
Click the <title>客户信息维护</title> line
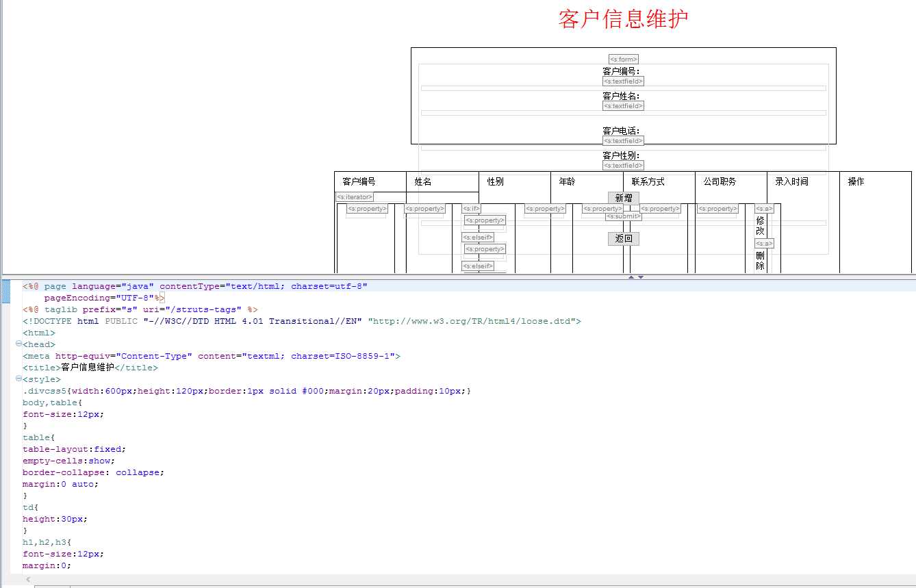pos(90,368)
